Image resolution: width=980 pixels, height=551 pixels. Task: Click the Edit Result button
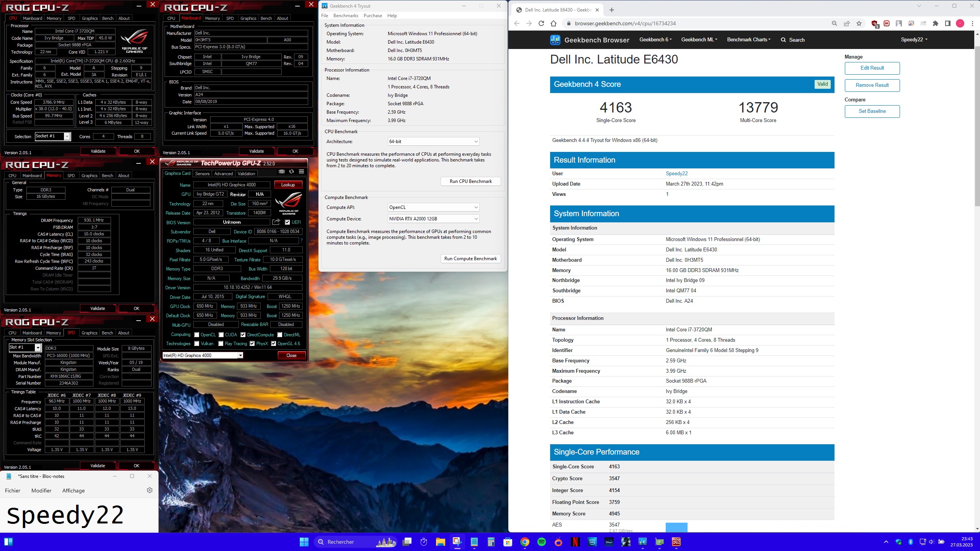[872, 68]
